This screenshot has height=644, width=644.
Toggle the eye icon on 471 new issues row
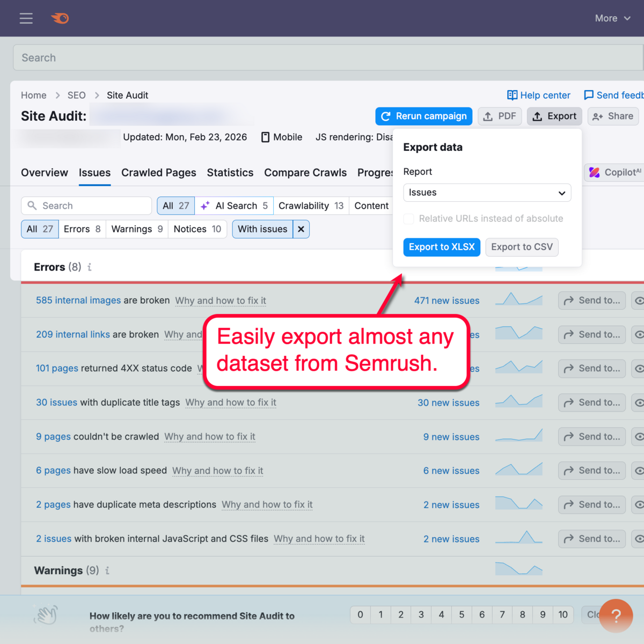click(639, 301)
